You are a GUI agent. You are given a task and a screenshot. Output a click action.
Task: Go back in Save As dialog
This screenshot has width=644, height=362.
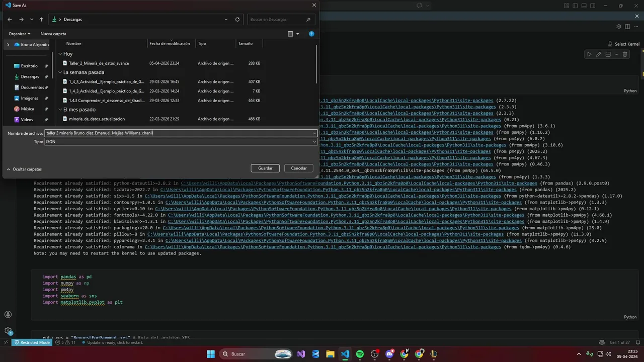click(x=10, y=20)
